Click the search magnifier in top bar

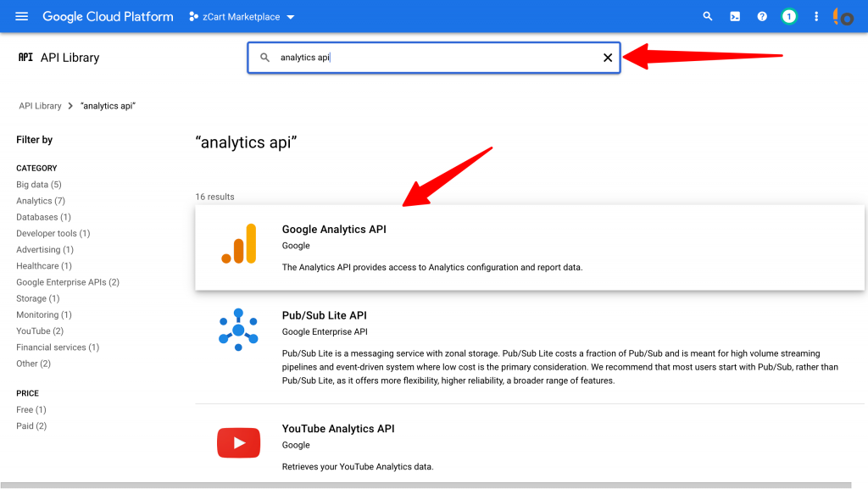click(x=708, y=17)
